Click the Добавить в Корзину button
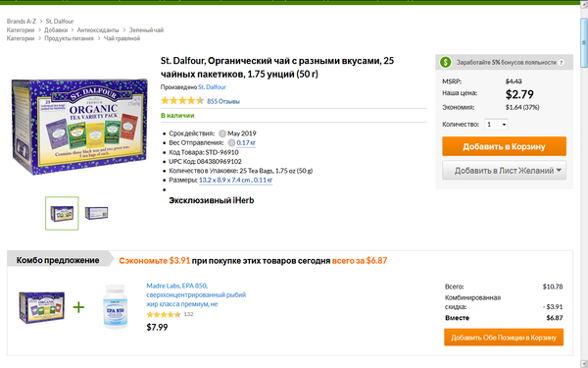 pyautogui.click(x=504, y=146)
